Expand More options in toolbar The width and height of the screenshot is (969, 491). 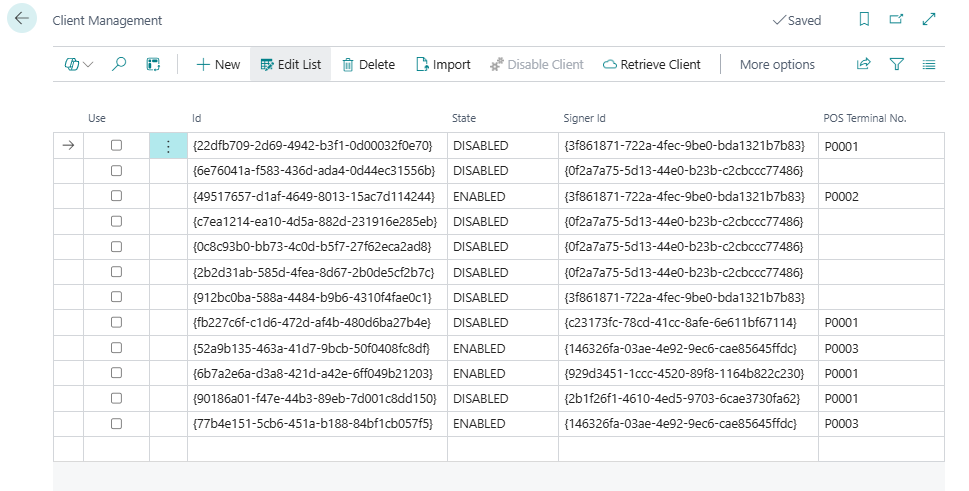pyautogui.click(x=777, y=64)
